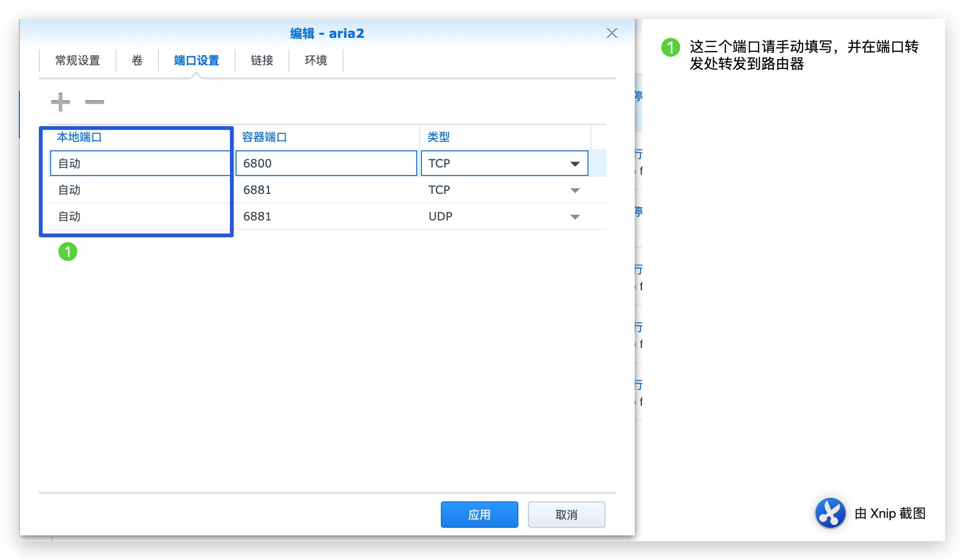Click the 本地端口 column header

79,137
